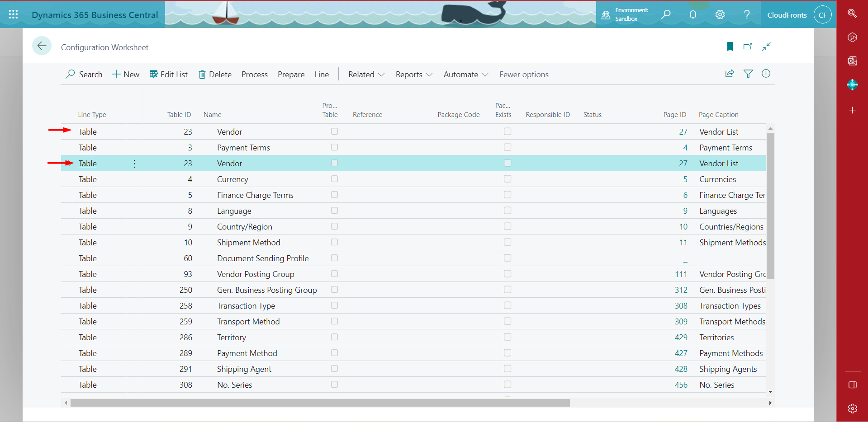Click the notifications bell icon
This screenshot has height=422, width=868.
pyautogui.click(x=693, y=14)
